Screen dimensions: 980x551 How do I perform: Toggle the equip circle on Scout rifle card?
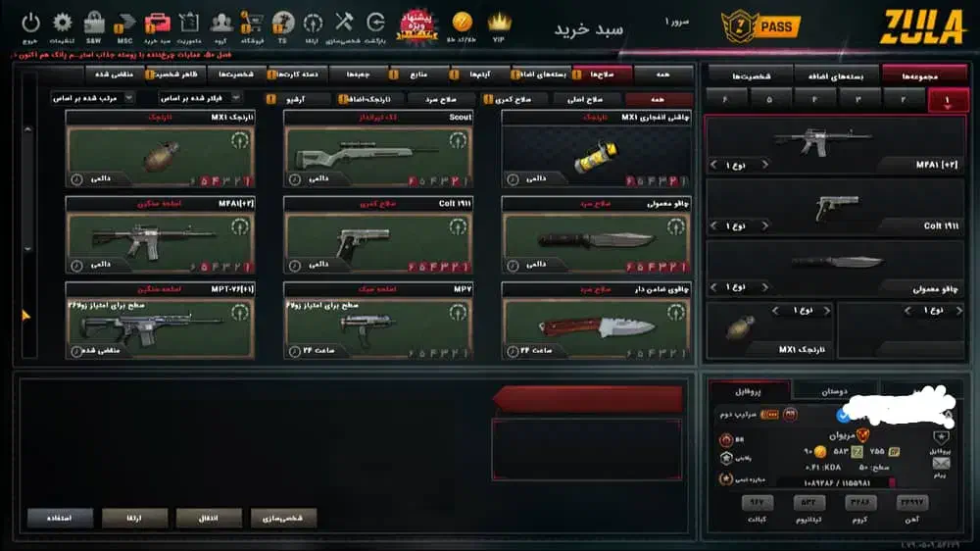458,141
